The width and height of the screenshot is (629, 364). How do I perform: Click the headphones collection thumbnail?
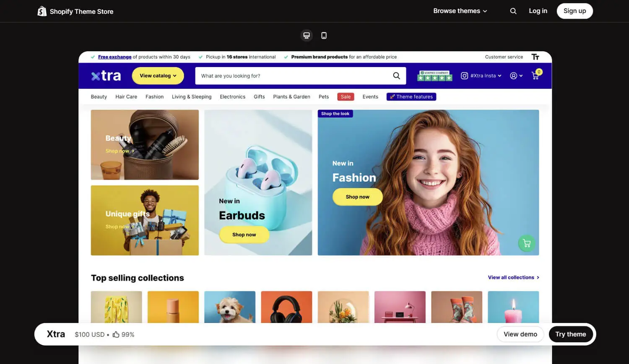(286, 307)
